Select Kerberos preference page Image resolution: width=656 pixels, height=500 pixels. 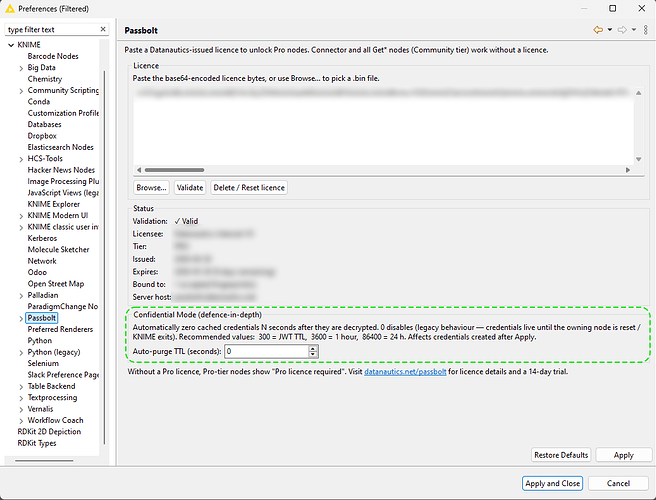click(42, 238)
